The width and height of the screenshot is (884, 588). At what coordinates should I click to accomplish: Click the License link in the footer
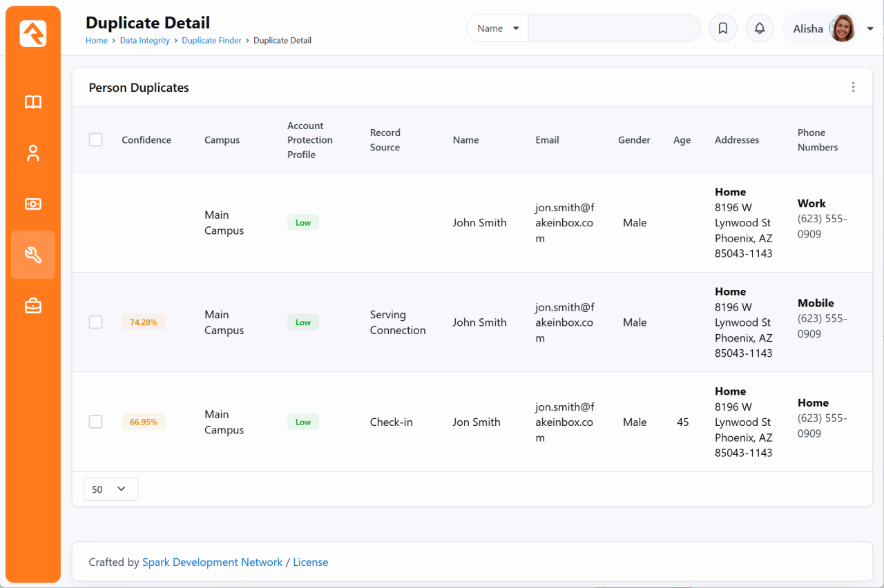310,562
